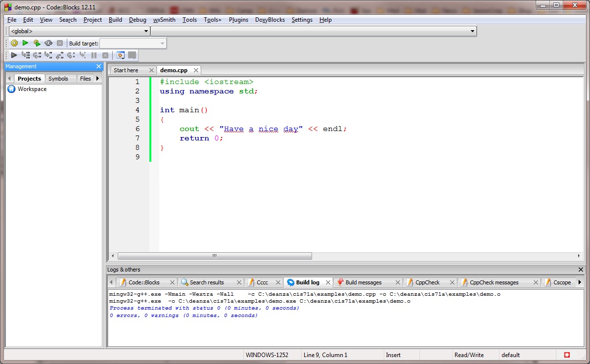Switch to the CppCheck messages tab

click(494, 282)
